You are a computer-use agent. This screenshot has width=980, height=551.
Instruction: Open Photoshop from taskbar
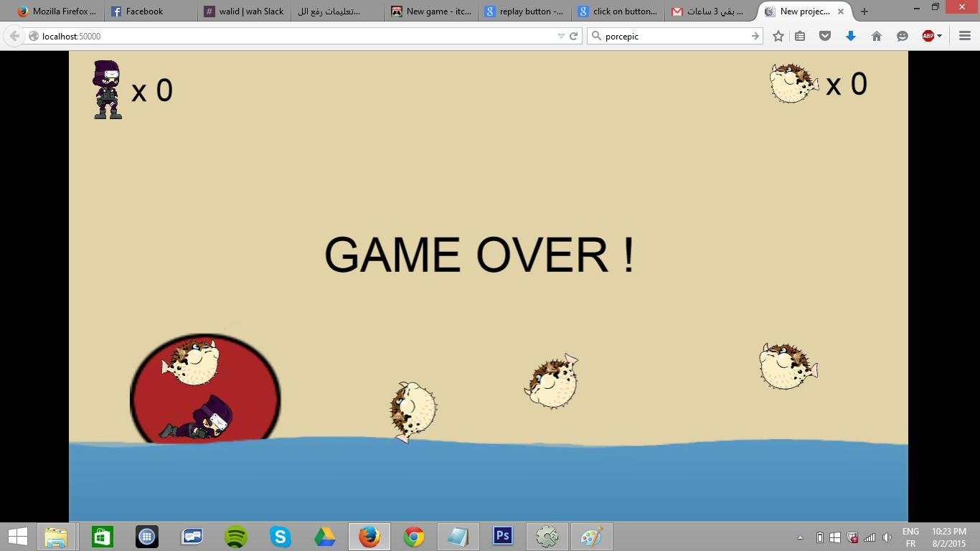(503, 537)
